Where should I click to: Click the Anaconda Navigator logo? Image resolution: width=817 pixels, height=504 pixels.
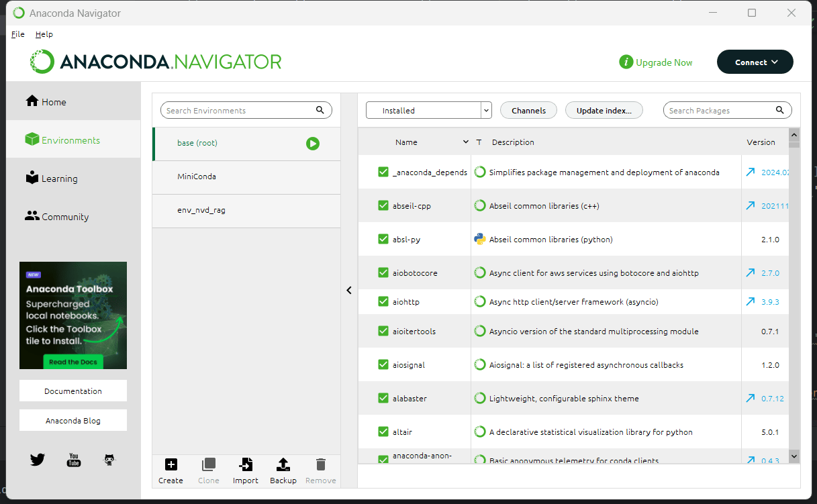coord(156,62)
